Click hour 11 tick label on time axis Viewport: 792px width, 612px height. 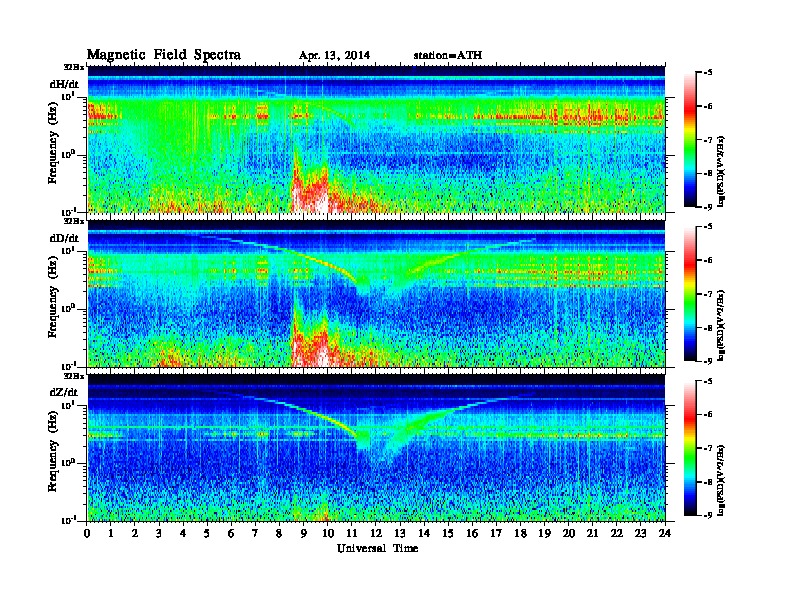[352, 534]
